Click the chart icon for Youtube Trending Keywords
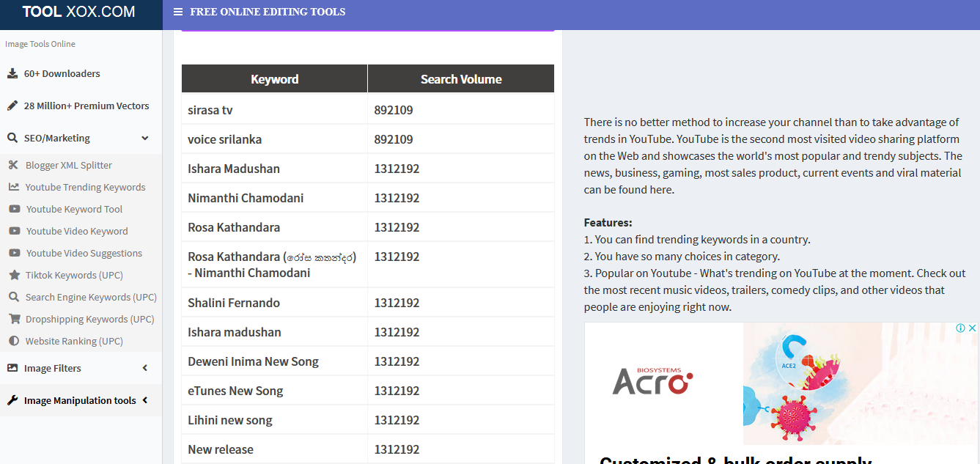Viewport: 980px width, 464px height. coord(13,187)
